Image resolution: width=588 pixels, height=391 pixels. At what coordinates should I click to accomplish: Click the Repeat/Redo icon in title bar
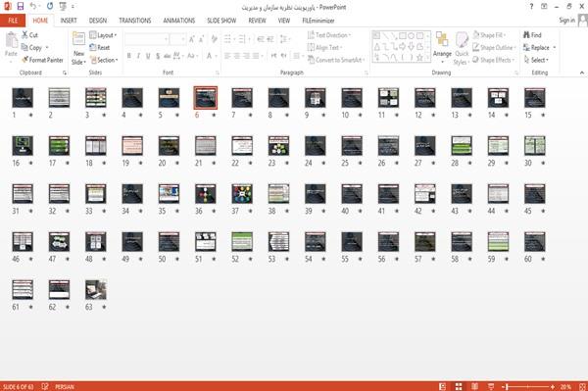[50, 6]
